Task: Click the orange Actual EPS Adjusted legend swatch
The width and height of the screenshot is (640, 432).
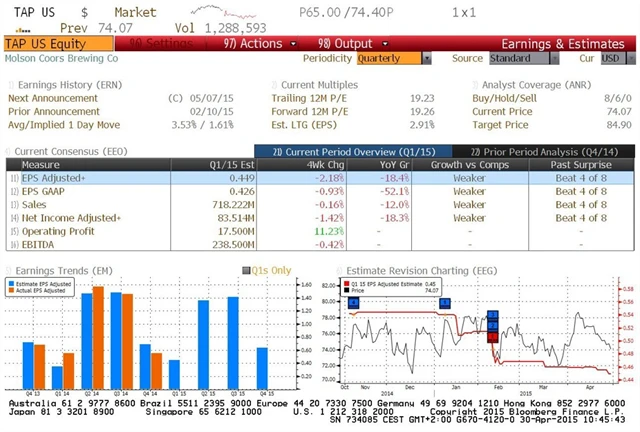Action: tap(13, 291)
